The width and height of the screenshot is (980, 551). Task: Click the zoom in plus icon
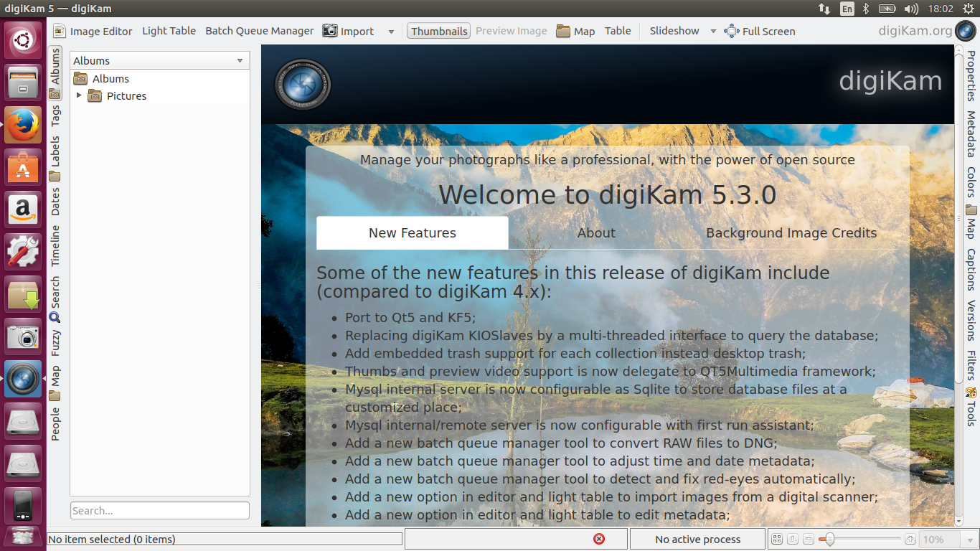click(x=910, y=539)
